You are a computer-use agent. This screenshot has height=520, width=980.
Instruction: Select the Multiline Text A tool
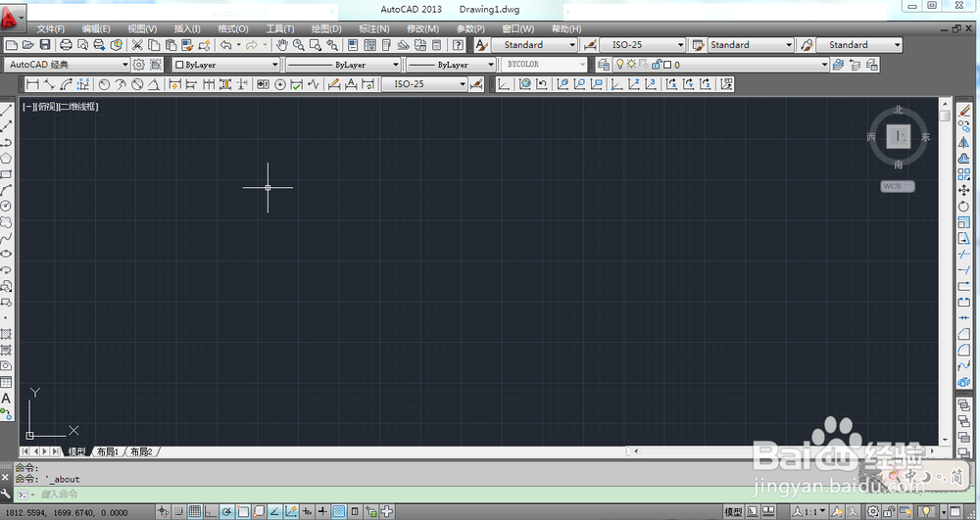tap(6, 399)
